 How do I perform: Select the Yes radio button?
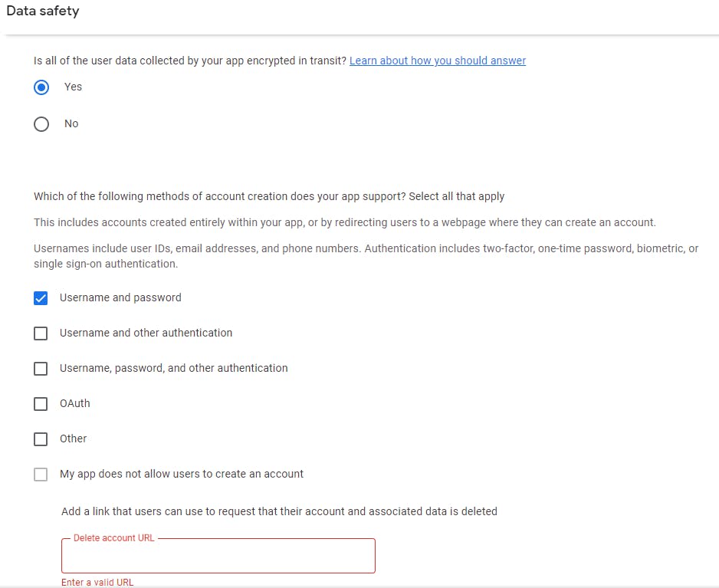(x=41, y=87)
